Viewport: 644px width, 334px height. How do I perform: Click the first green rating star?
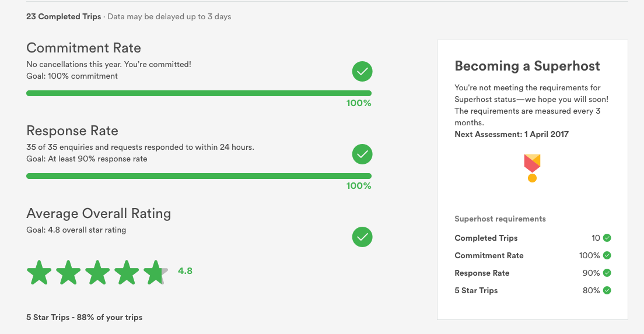pos(39,273)
